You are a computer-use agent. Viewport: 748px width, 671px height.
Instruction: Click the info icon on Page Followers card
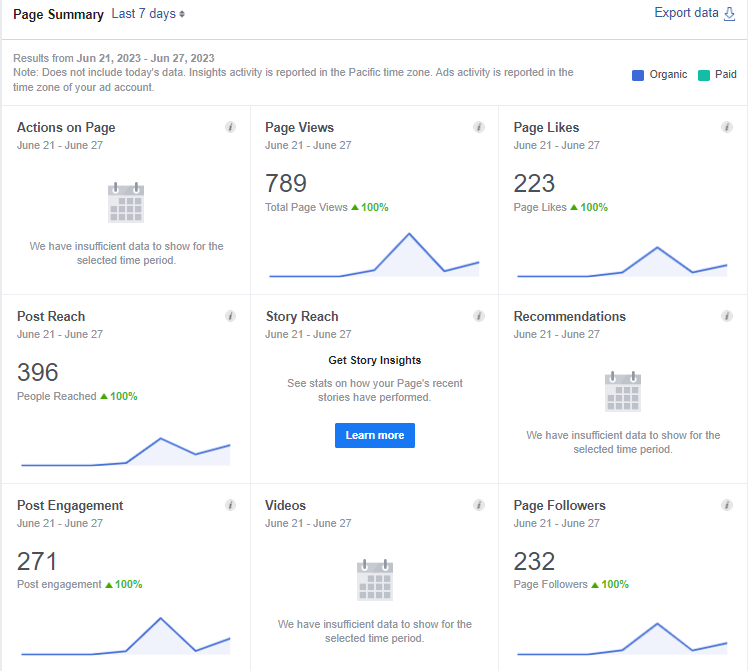pos(727,505)
